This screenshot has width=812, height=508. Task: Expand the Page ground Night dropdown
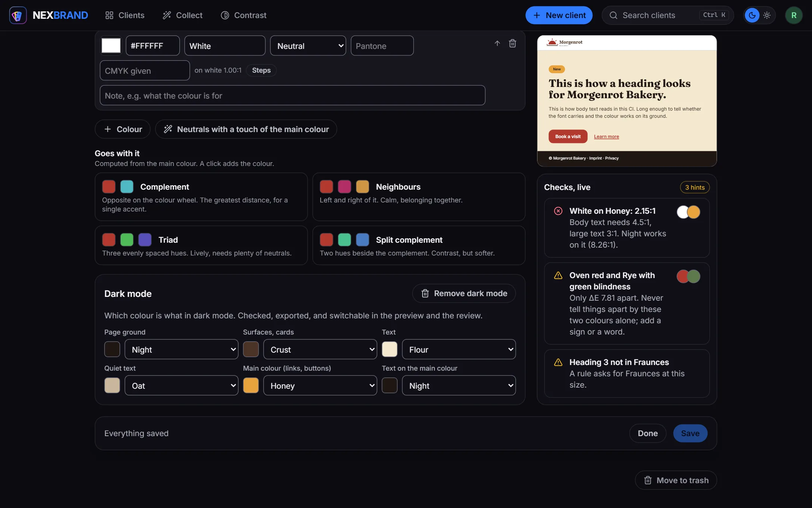tap(181, 349)
